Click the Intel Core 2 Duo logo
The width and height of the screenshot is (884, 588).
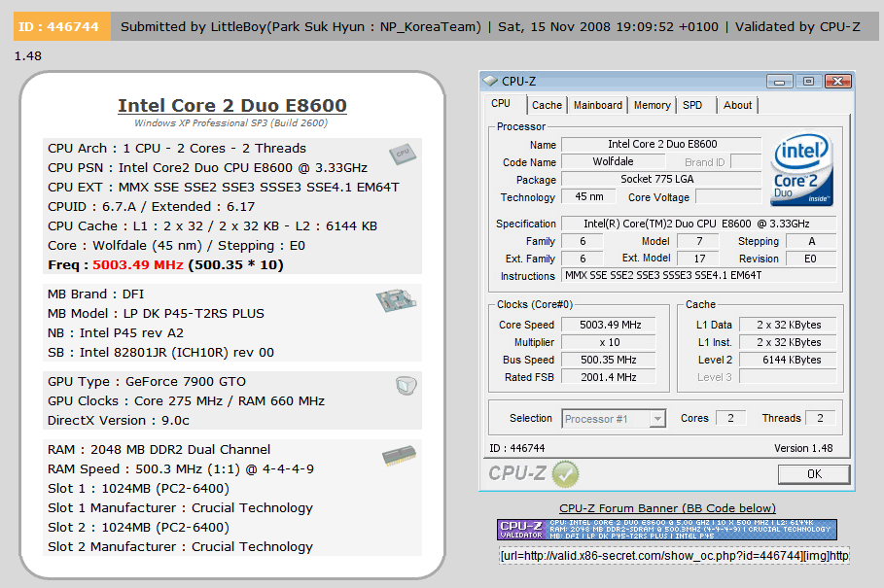tap(801, 169)
